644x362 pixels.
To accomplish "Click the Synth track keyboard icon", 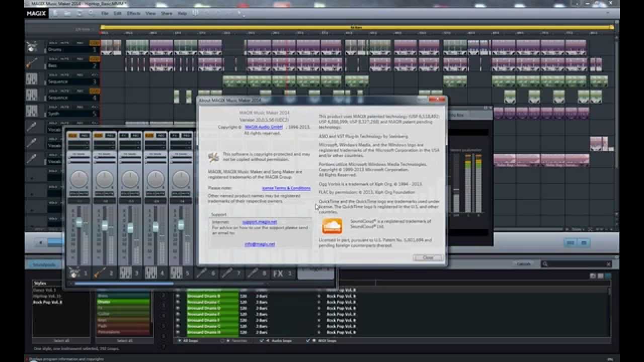I will click(x=32, y=111).
